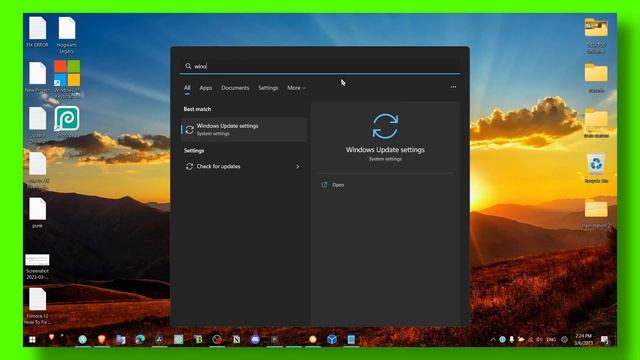Expand the More filter dropdown
640x360 pixels.
[296, 88]
